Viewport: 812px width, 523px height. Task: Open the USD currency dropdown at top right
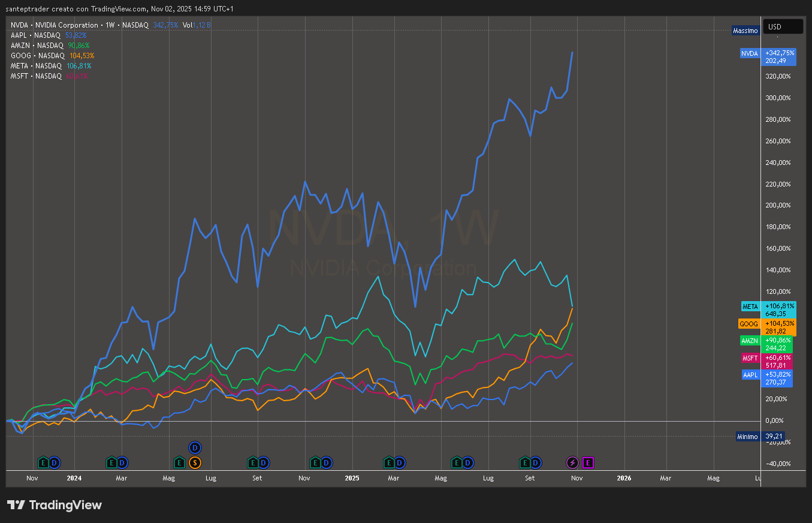(x=783, y=26)
